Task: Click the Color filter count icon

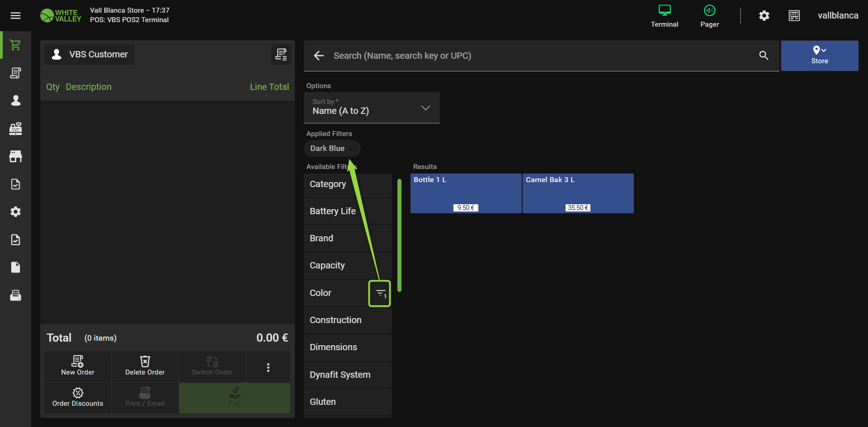Action: click(x=380, y=294)
